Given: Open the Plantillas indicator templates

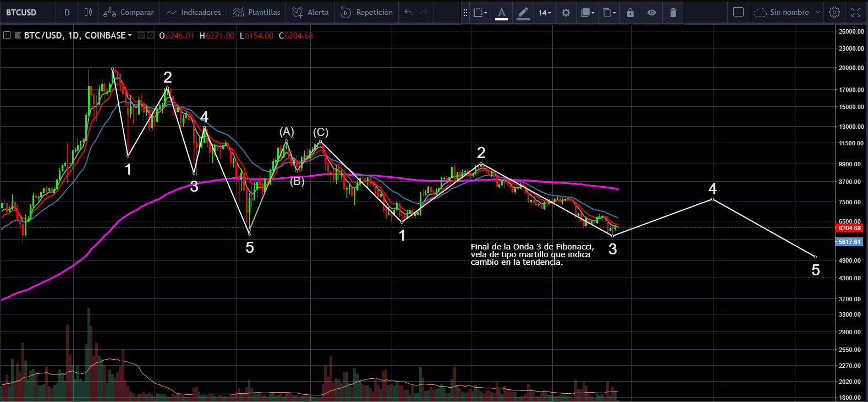Looking at the screenshot, I should click(x=256, y=12).
